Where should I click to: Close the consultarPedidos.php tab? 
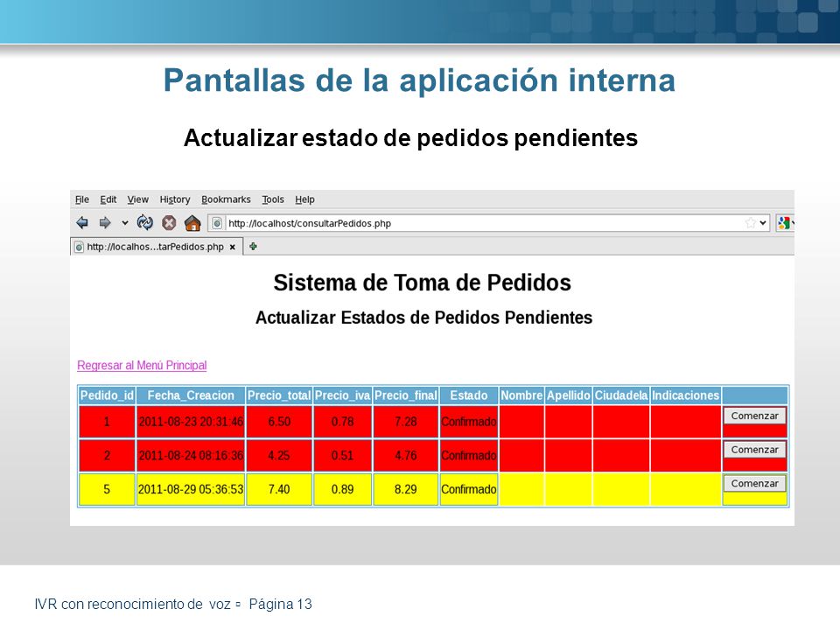click(x=233, y=247)
